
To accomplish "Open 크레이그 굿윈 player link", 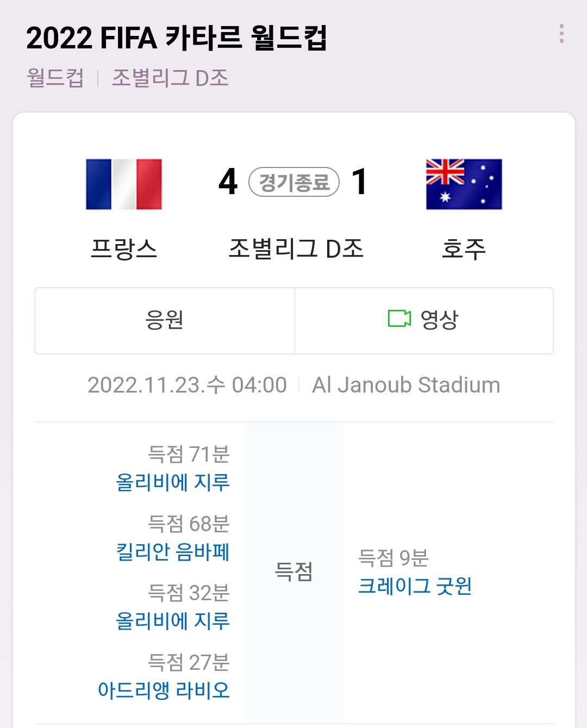I will (415, 586).
